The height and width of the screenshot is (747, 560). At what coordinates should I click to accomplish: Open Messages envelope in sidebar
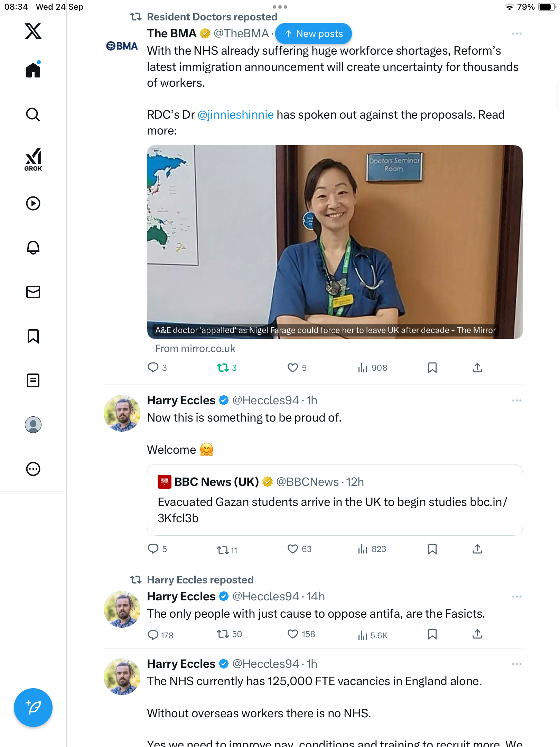click(33, 292)
